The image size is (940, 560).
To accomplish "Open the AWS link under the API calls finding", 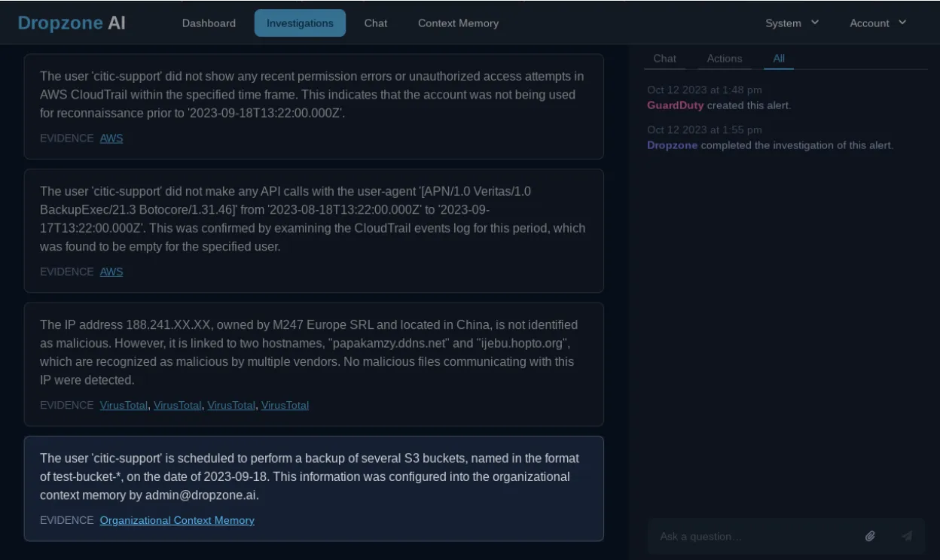I will pos(111,272).
